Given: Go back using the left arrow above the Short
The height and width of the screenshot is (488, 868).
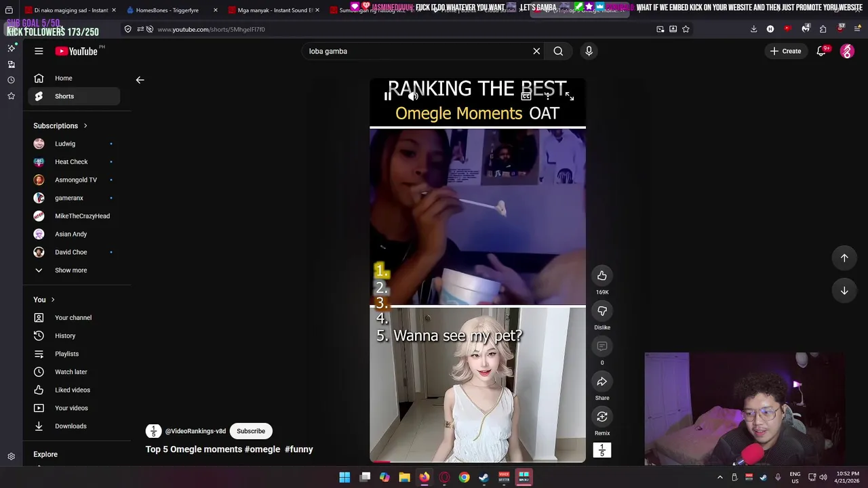Looking at the screenshot, I should point(140,80).
